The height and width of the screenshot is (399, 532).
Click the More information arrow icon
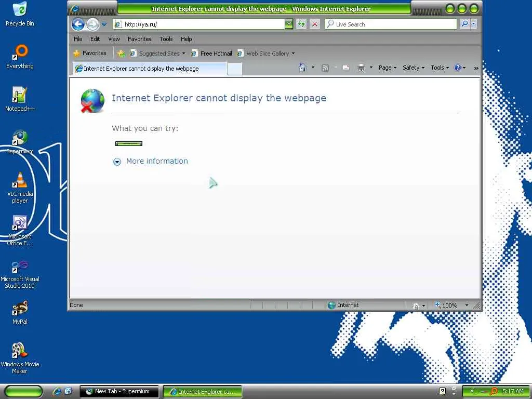pos(117,162)
